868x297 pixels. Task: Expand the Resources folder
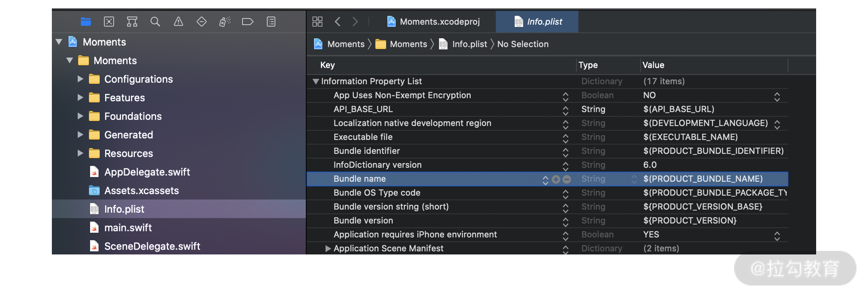(80, 153)
